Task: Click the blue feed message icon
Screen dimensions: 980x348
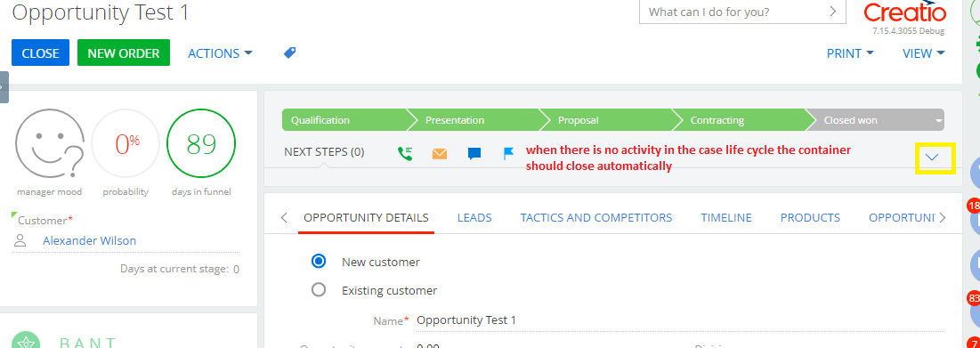Action: coord(474,153)
